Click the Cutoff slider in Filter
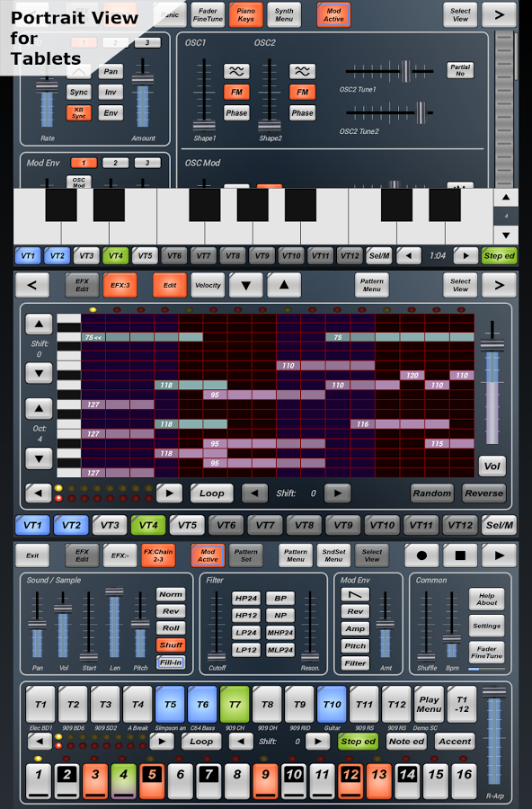 [x=217, y=627]
